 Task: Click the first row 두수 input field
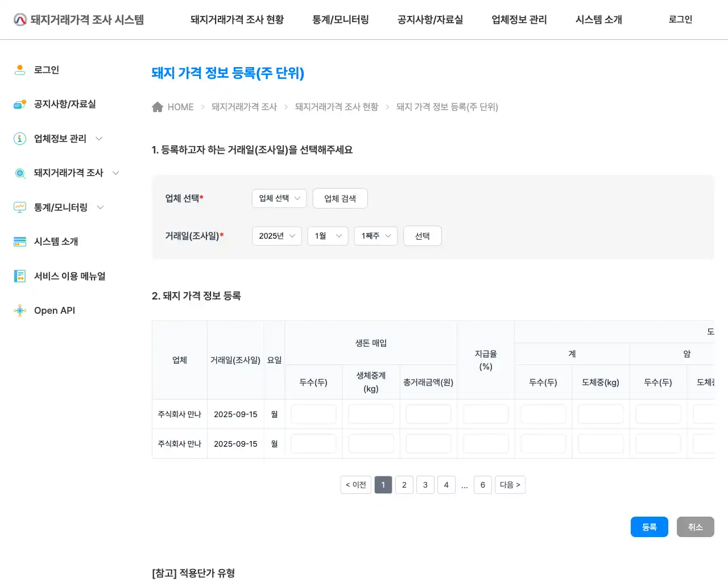313,414
